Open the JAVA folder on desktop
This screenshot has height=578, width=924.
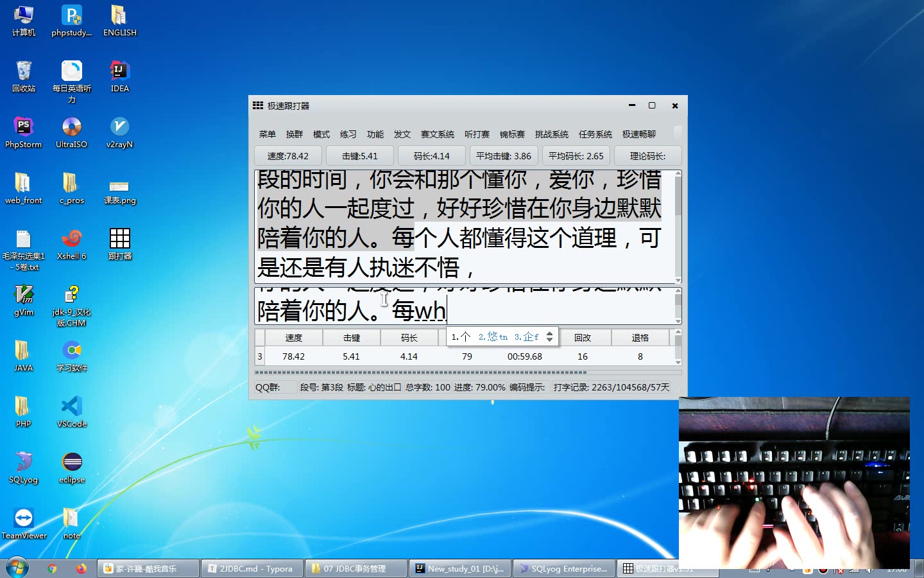24,356
